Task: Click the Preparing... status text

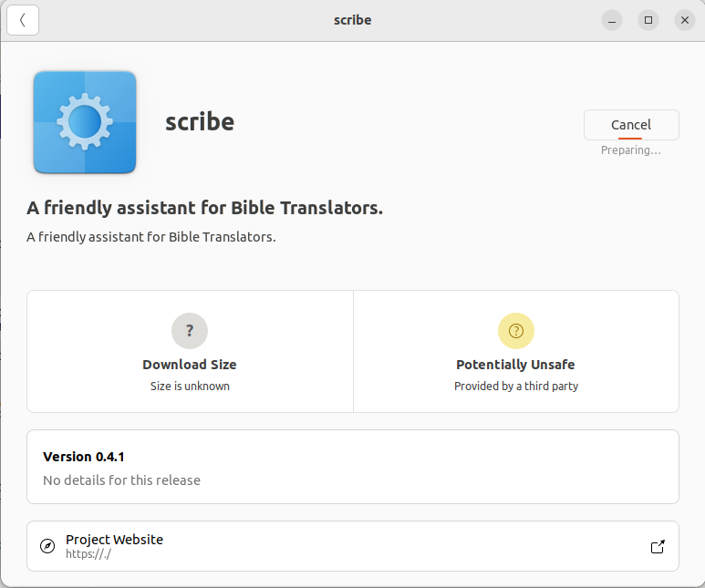Action: click(630, 150)
